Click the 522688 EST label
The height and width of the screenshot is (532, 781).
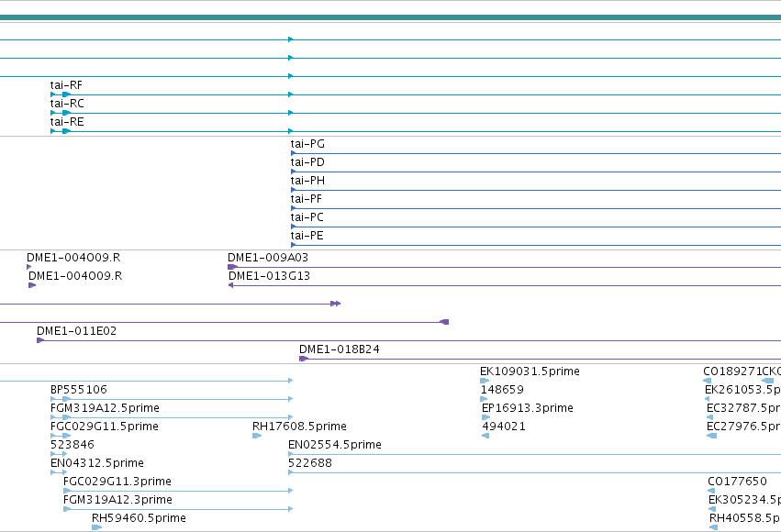pos(310,463)
